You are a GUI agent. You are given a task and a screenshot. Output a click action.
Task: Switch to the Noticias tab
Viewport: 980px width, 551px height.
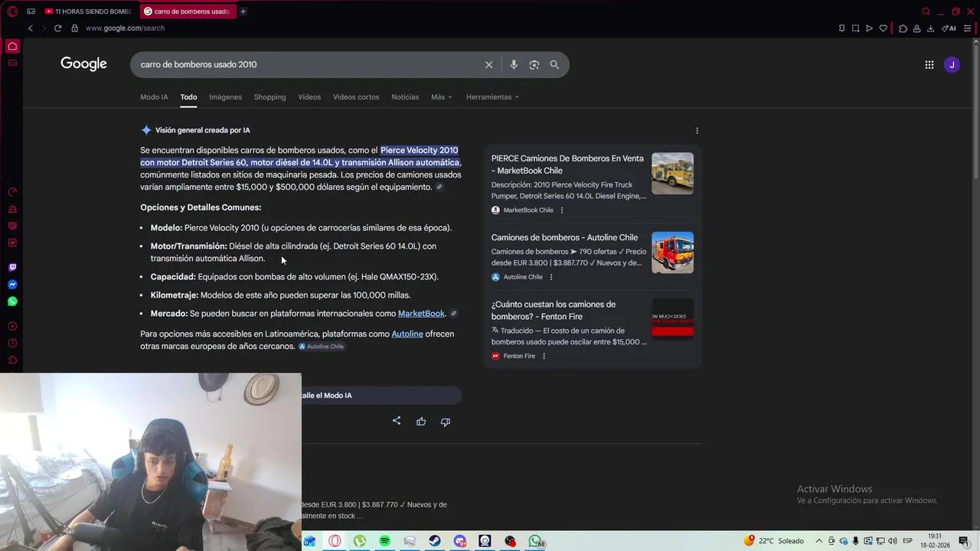(x=405, y=97)
